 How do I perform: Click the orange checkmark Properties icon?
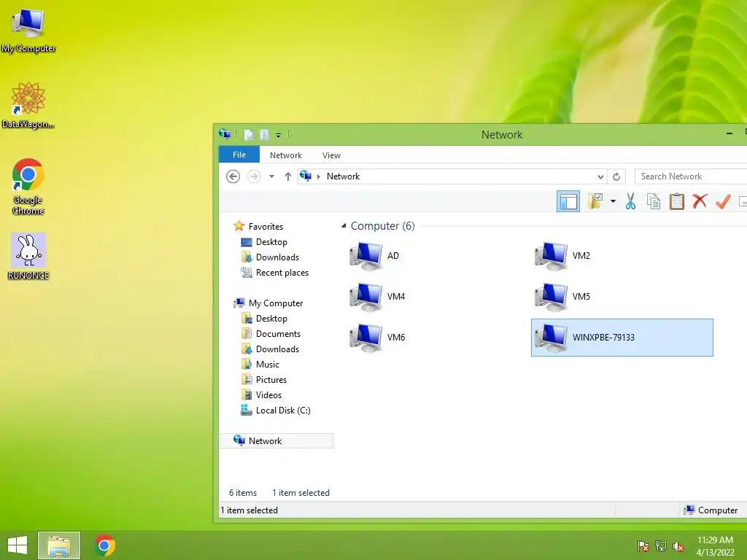point(723,201)
